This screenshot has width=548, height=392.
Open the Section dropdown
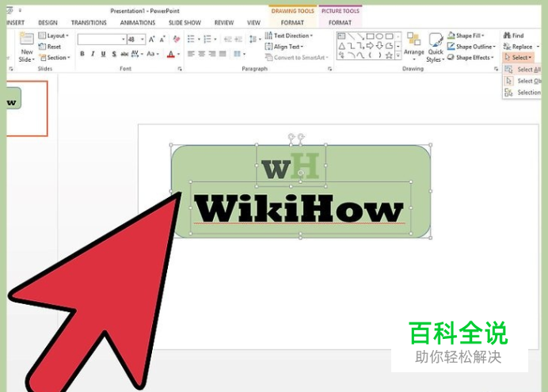55,57
